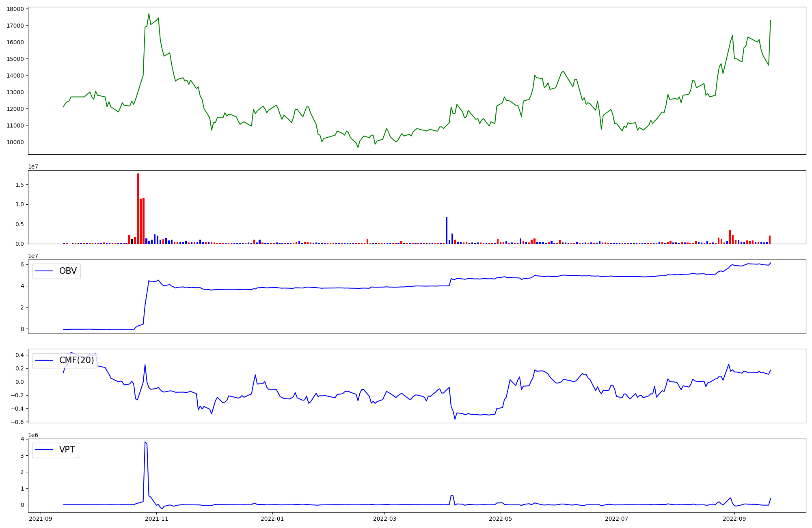The height and width of the screenshot is (528, 812).
Task: Click the 2021-11 date tick label
Action: click(x=156, y=519)
